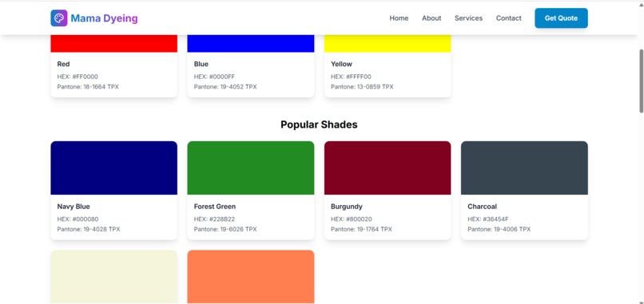Click the HEX: #FFFF00 text
Image resolution: width=644 pixels, height=304 pixels.
(351, 77)
